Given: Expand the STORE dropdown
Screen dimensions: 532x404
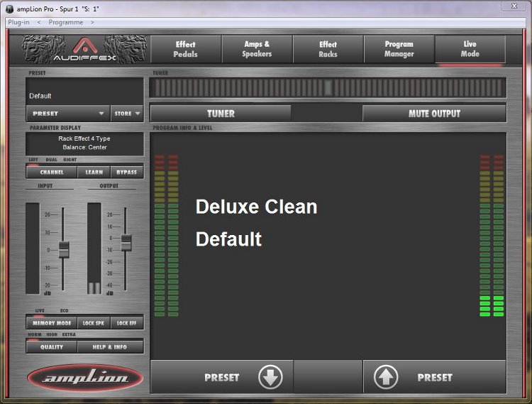Looking at the screenshot, I should 127,114.
